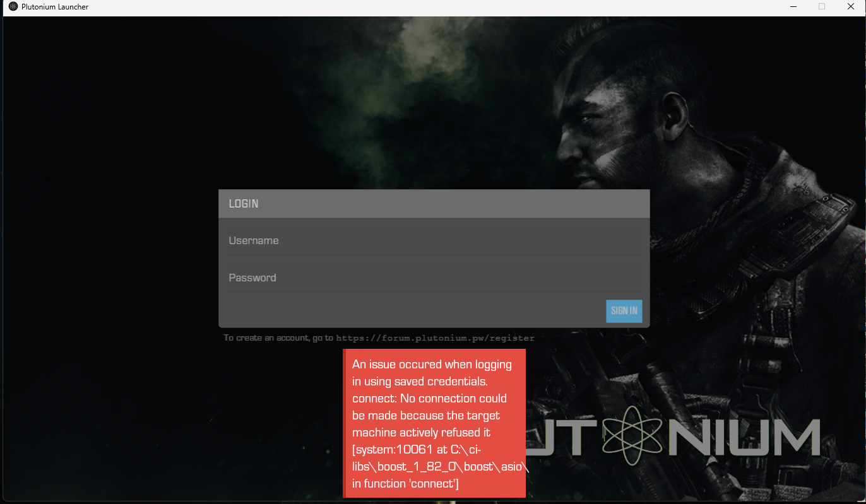
Task: Click the LOGIN panel header
Action: (434, 204)
